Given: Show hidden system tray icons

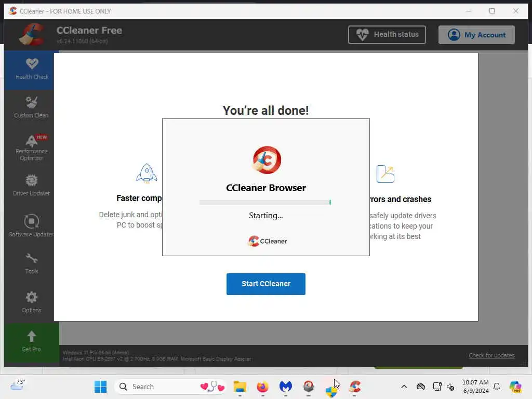Looking at the screenshot, I should pos(404,387).
